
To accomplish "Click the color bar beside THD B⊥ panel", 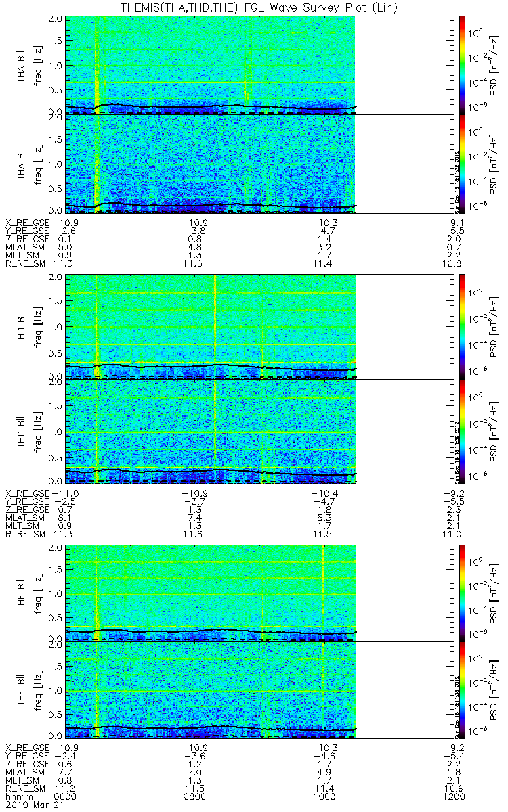I will [463, 326].
